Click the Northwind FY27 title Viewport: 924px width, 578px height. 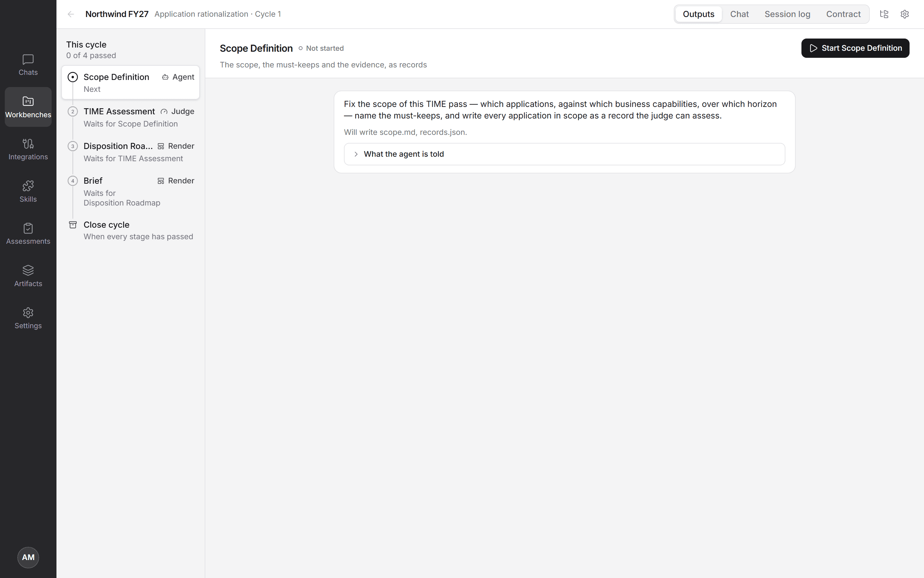[x=117, y=14]
